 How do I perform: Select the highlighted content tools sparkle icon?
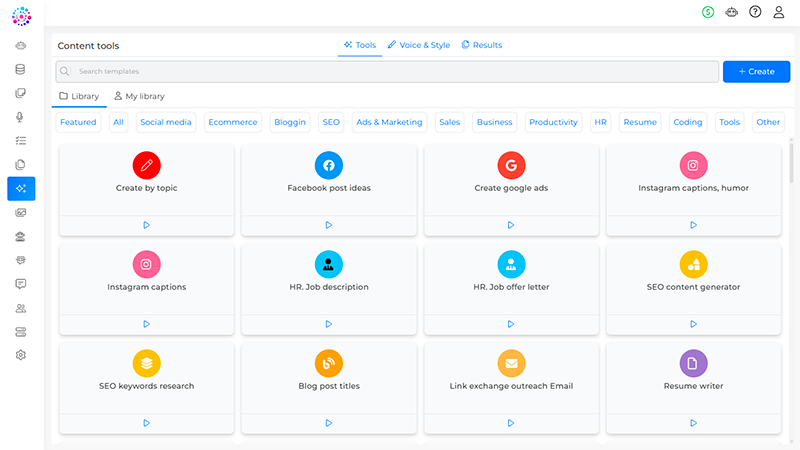21,189
